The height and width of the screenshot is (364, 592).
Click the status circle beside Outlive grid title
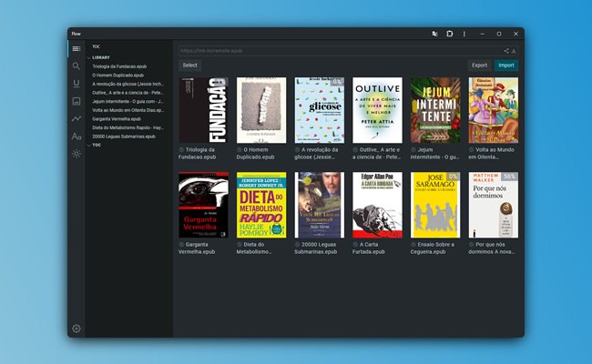355,150
